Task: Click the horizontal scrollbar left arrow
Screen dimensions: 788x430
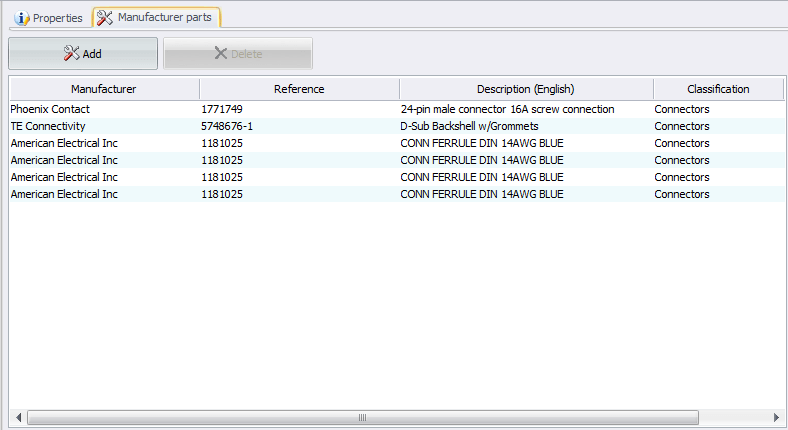Action: pyautogui.click(x=19, y=417)
